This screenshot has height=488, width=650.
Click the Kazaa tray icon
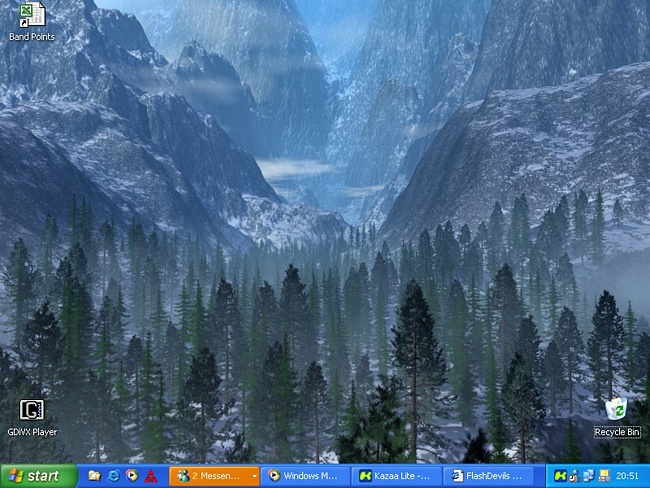click(560, 476)
